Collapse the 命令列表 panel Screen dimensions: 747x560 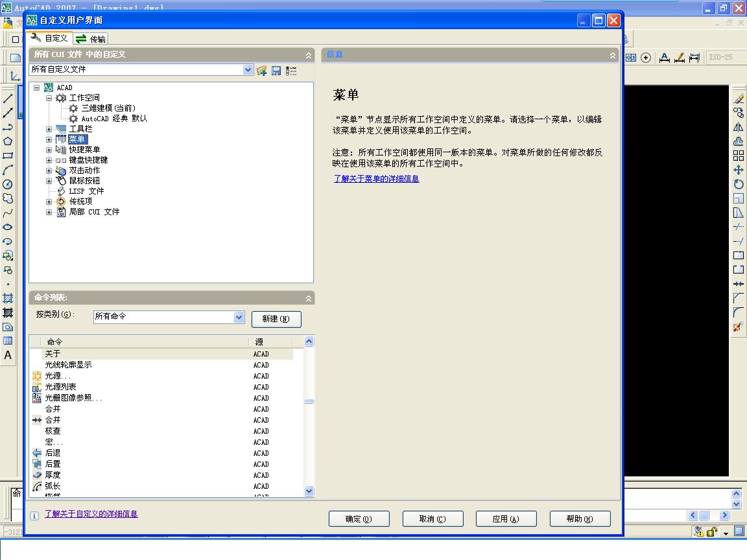[x=309, y=299]
